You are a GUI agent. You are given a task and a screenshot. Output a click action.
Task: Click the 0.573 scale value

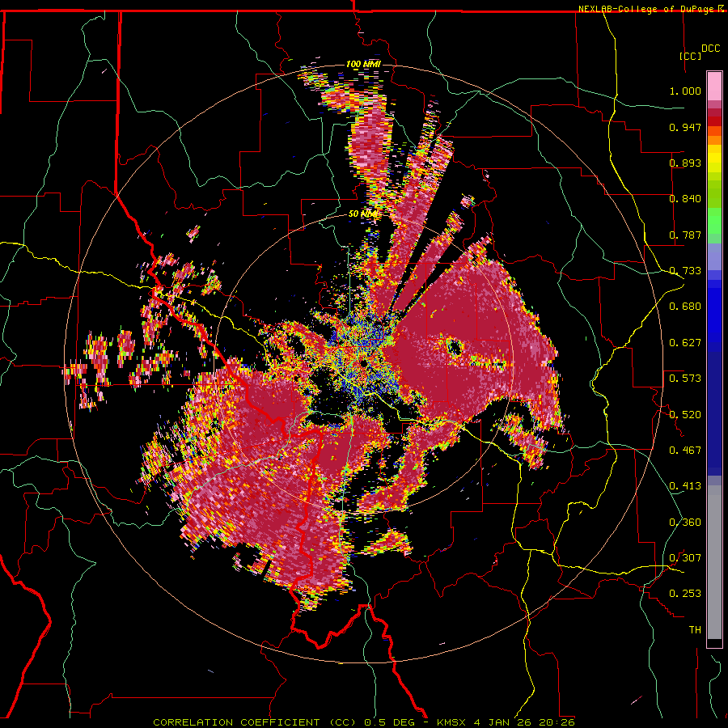click(x=685, y=378)
